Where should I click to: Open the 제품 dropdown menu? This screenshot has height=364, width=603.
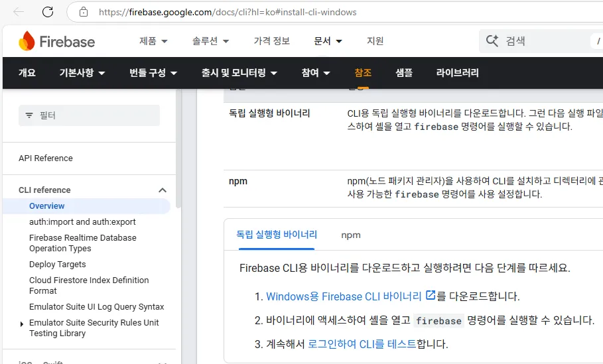point(153,40)
